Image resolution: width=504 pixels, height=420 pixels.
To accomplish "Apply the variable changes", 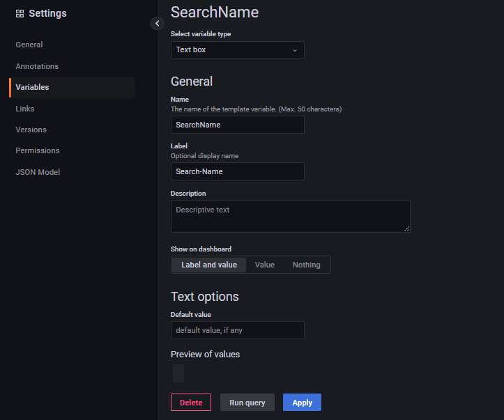I will click(x=302, y=403).
